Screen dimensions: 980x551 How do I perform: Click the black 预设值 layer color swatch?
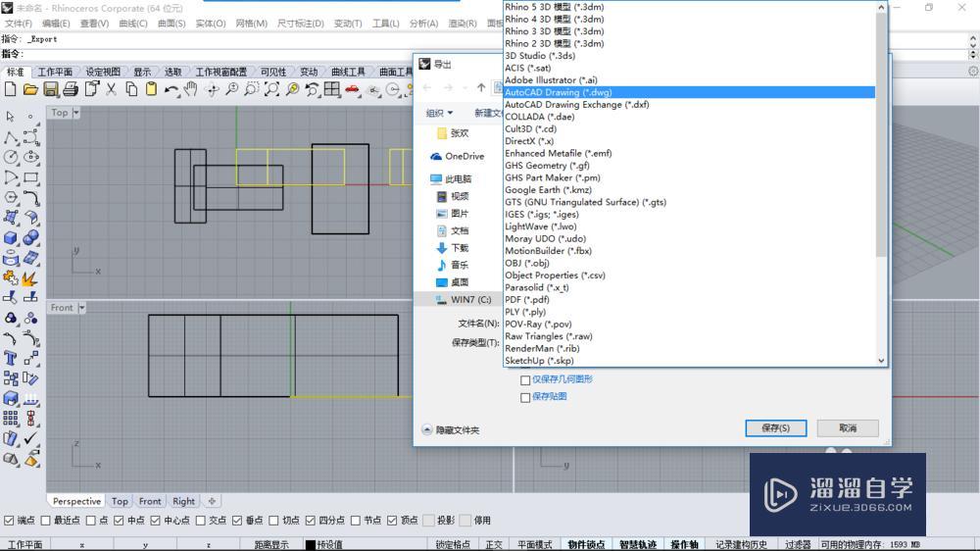tap(310, 545)
